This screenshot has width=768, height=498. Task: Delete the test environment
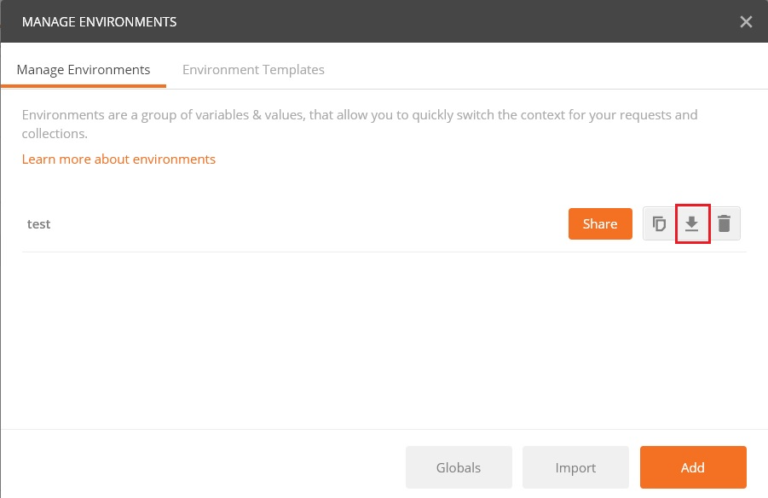point(724,224)
